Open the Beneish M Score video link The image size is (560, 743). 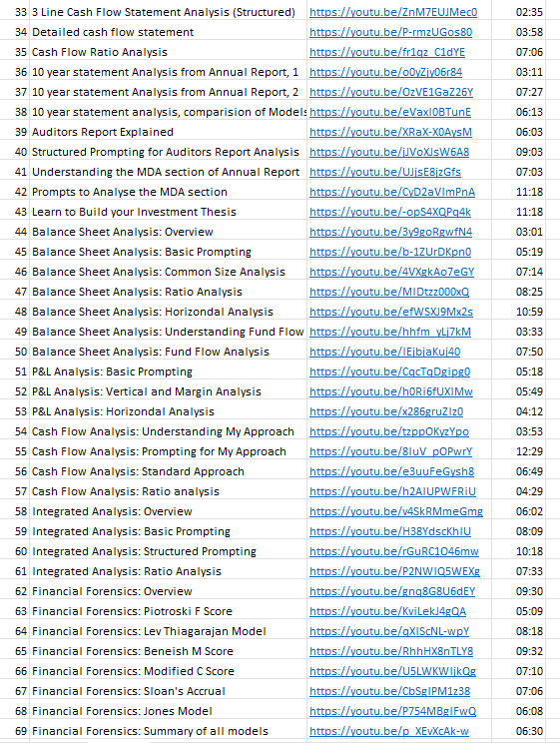pos(391,651)
